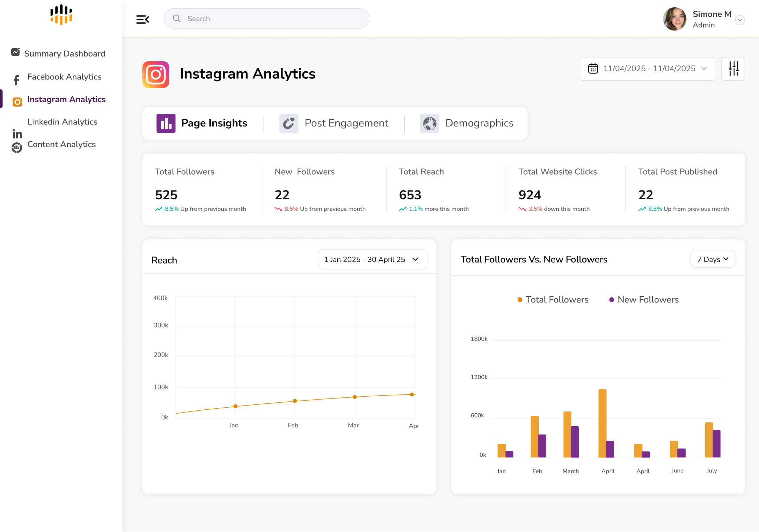
Task: Click the purple July bar
Action: point(716,444)
